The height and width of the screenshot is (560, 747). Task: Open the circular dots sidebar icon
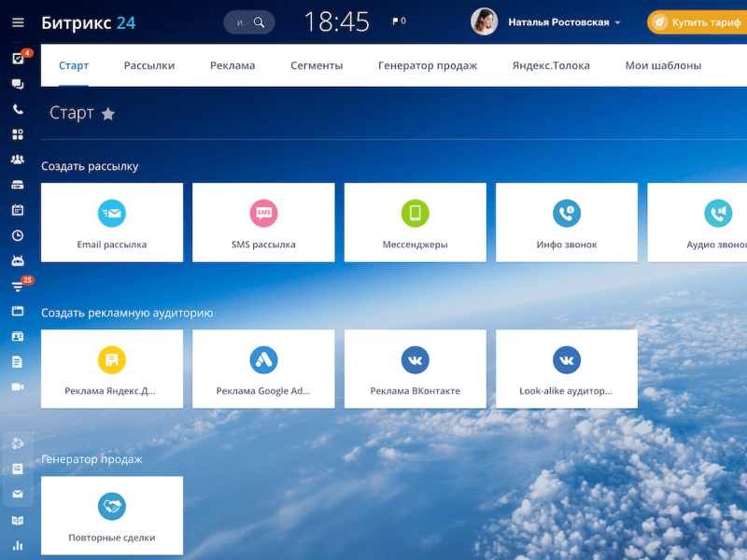click(x=18, y=443)
